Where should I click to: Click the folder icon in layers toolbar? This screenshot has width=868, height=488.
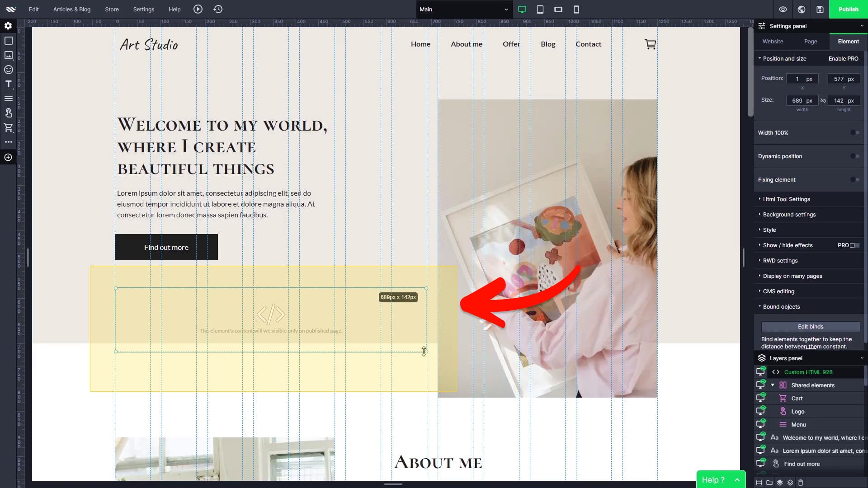point(769,483)
